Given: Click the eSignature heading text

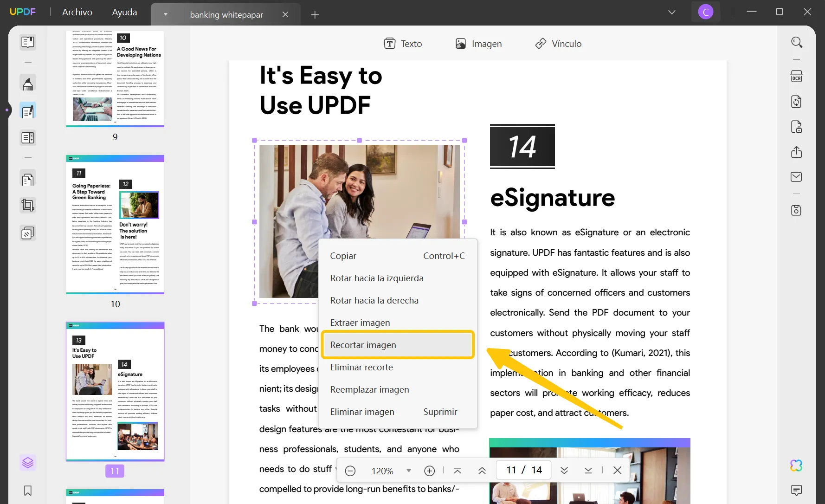Looking at the screenshot, I should coord(552,198).
